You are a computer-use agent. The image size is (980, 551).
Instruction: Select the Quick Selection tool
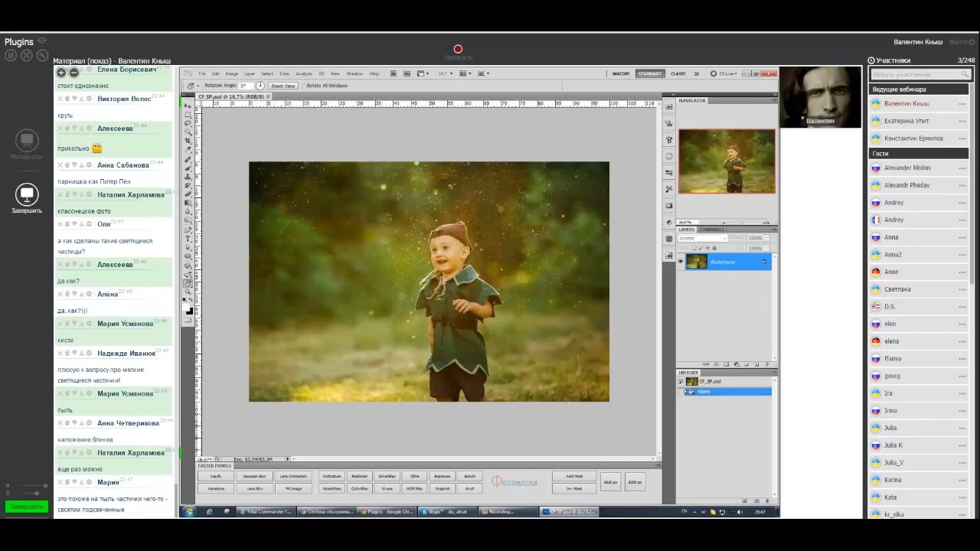tap(188, 132)
